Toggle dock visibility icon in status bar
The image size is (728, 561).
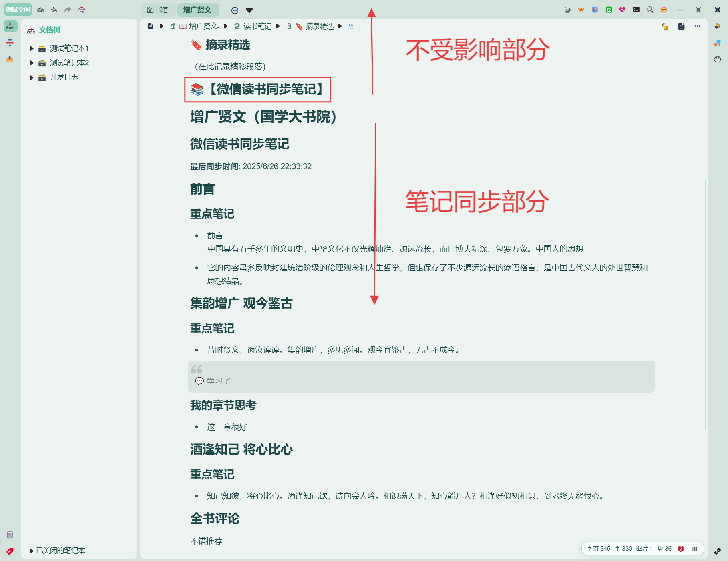[x=695, y=549]
